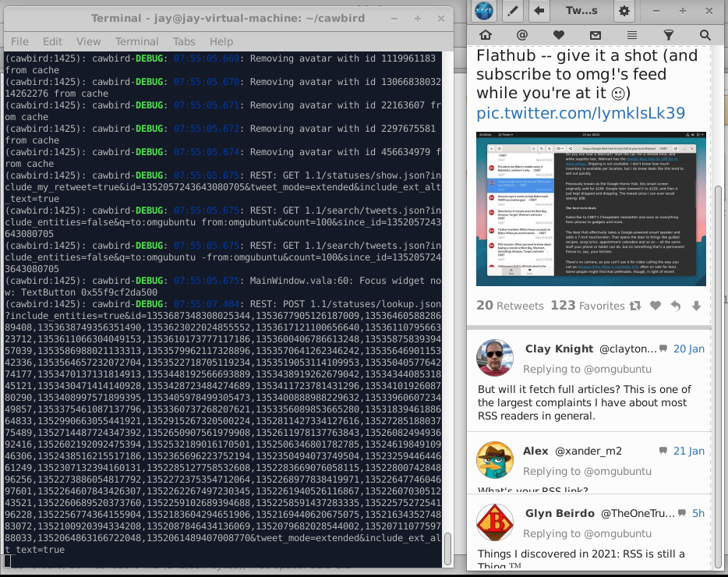Click the compose tweet pencil button
The height and width of the screenshot is (577, 728).
[513, 11]
